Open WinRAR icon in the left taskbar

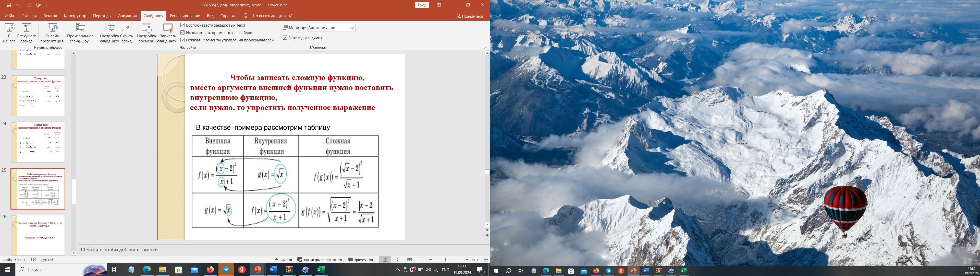[x=289, y=270]
